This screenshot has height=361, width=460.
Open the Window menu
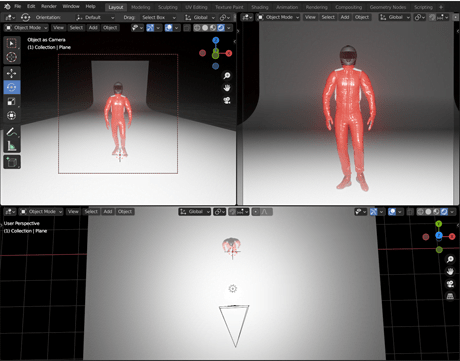[71, 6]
